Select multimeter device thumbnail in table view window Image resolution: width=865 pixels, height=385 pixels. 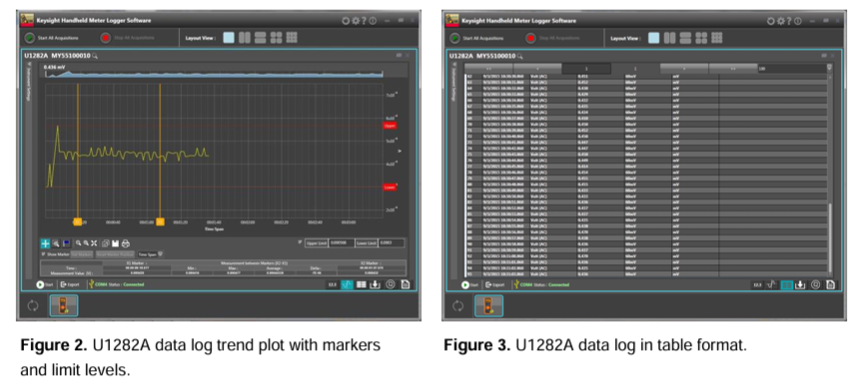click(x=489, y=306)
